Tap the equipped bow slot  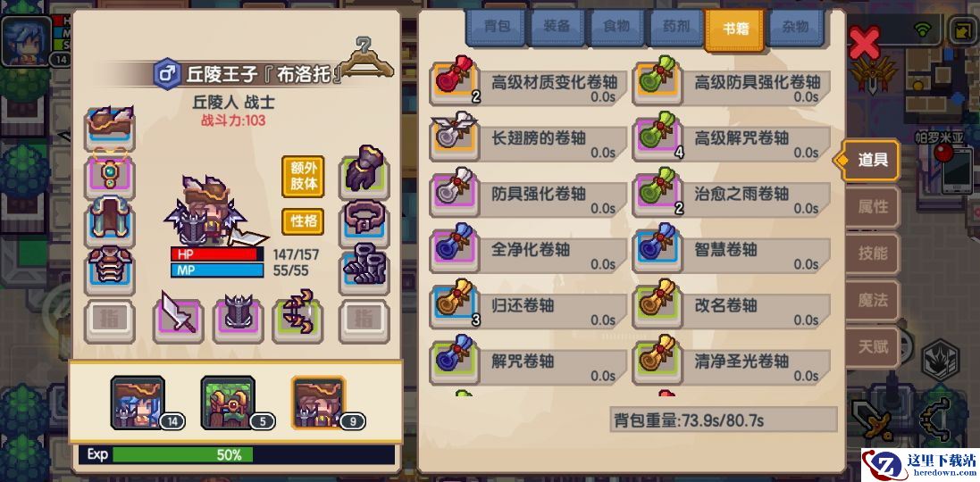297,320
